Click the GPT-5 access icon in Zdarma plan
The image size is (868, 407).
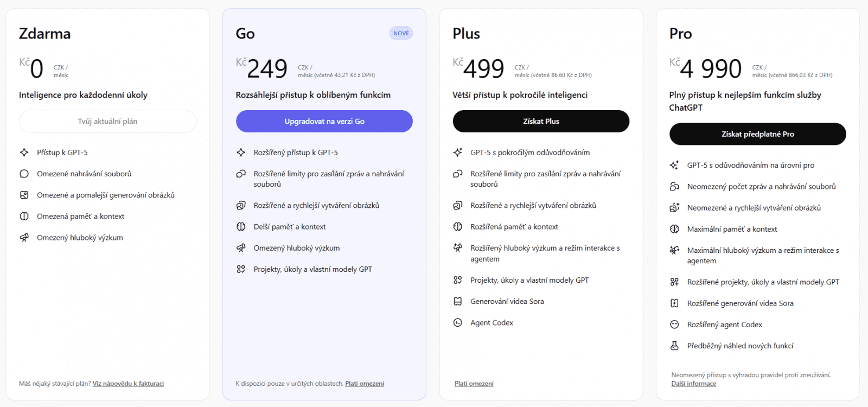[x=24, y=152]
